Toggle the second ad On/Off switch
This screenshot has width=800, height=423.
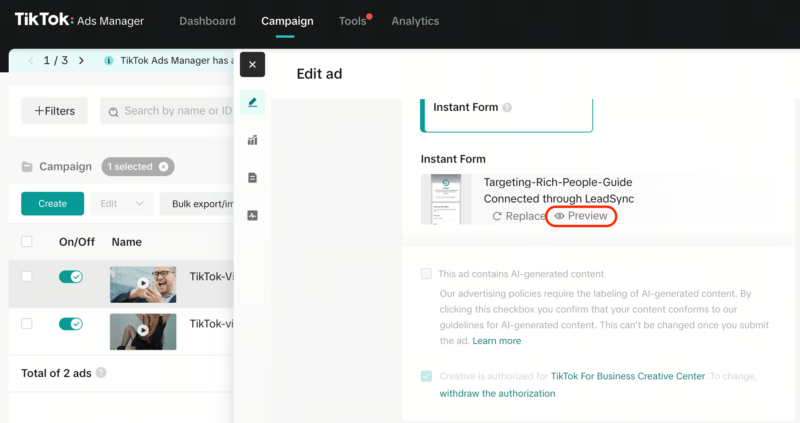pos(71,324)
